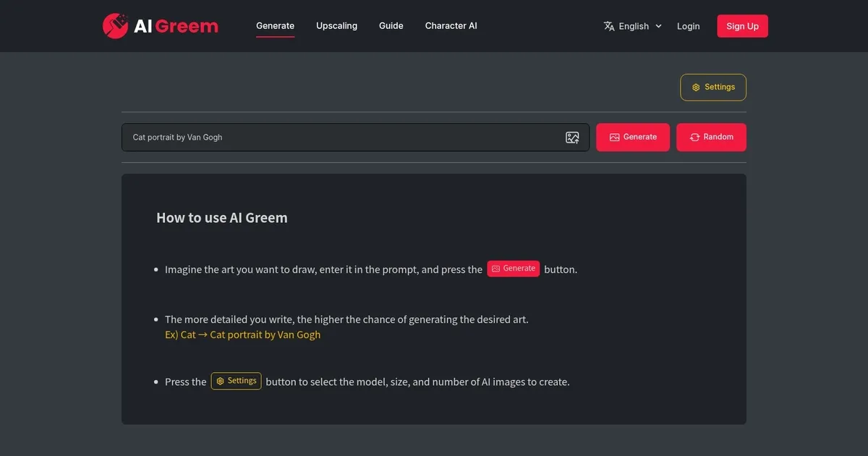
Task: Open the Generate tab in navigation
Action: tap(275, 26)
